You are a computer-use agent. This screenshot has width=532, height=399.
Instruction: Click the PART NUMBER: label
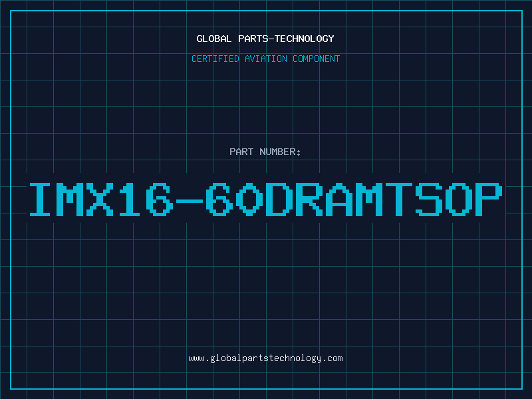tap(265, 152)
